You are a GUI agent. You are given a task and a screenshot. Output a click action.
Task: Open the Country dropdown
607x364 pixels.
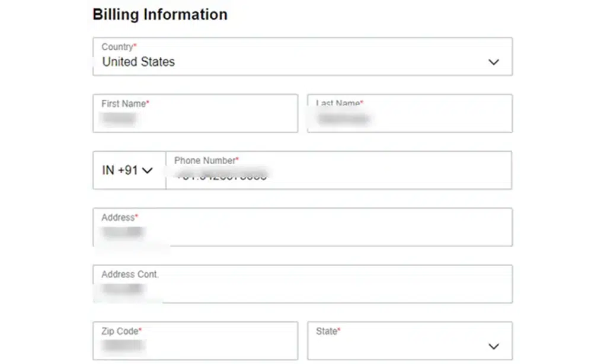pyautogui.click(x=302, y=56)
